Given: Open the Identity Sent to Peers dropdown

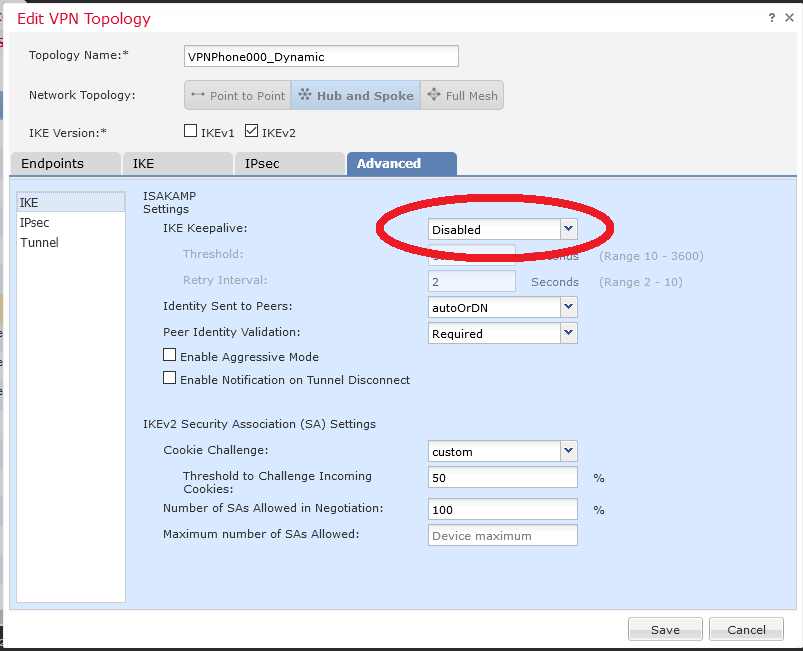Looking at the screenshot, I should tap(568, 307).
